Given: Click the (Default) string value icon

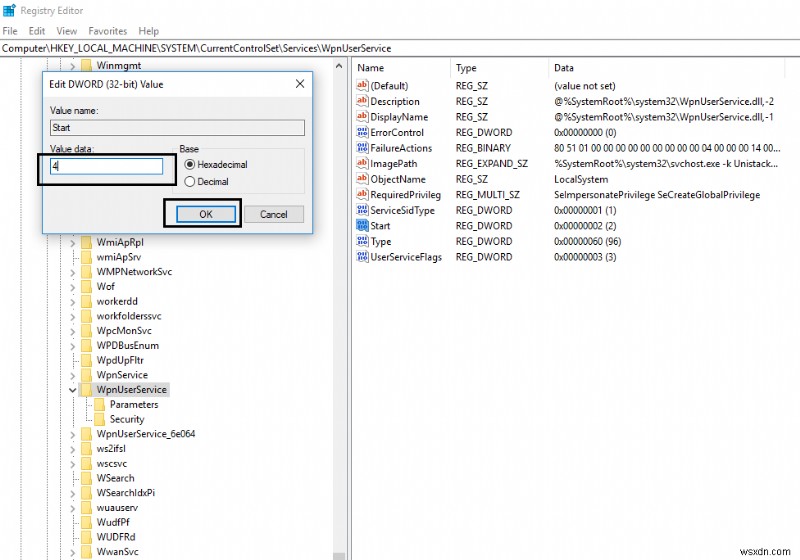Looking at the screenshot, I should click(362, 86).
